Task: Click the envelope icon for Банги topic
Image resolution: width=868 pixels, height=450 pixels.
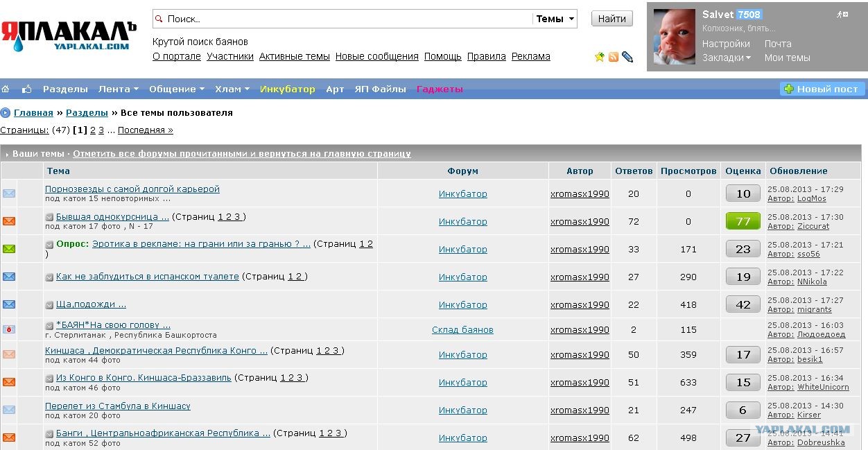Action: click(x=9, y=438)
